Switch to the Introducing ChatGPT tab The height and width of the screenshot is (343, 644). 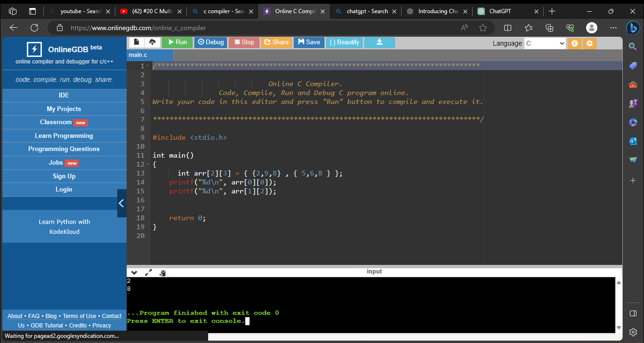[437, 11]
